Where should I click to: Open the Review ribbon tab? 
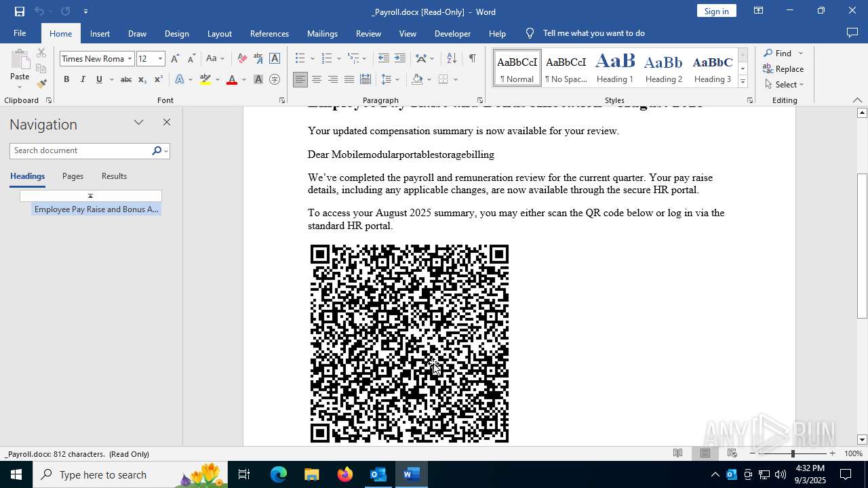point(368,33)
